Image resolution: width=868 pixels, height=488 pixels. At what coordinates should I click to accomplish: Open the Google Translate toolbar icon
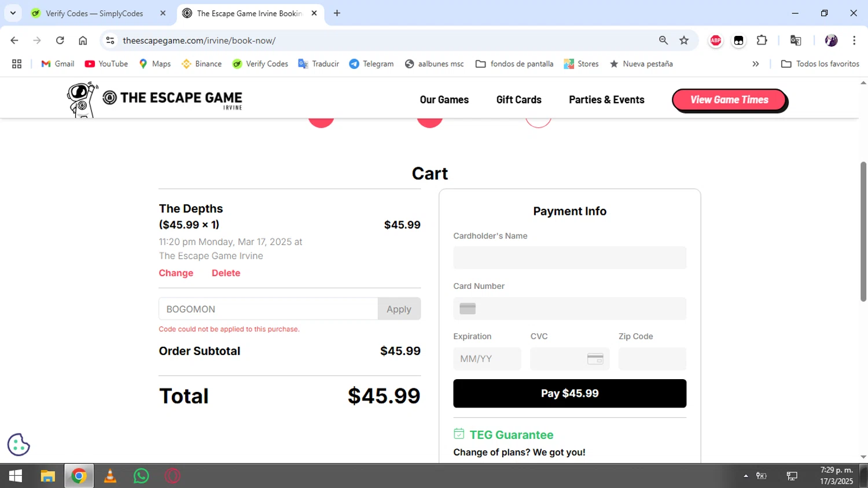pyautogui.click(x=796, y=41)
